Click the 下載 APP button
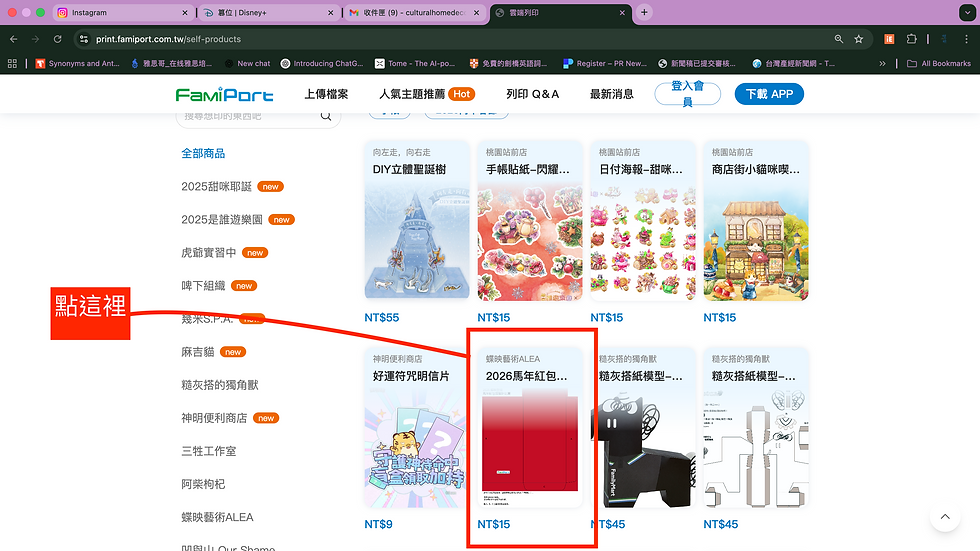 pos(769,94)
